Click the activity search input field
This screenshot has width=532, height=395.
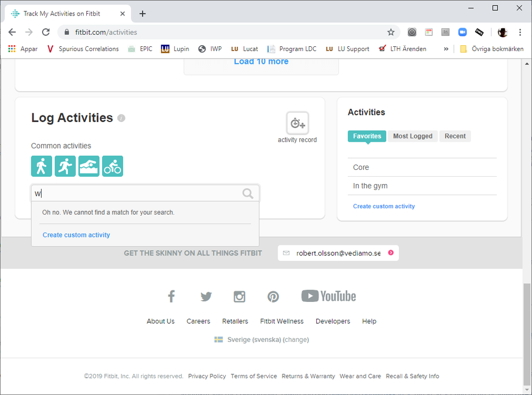tap(136, 193)
